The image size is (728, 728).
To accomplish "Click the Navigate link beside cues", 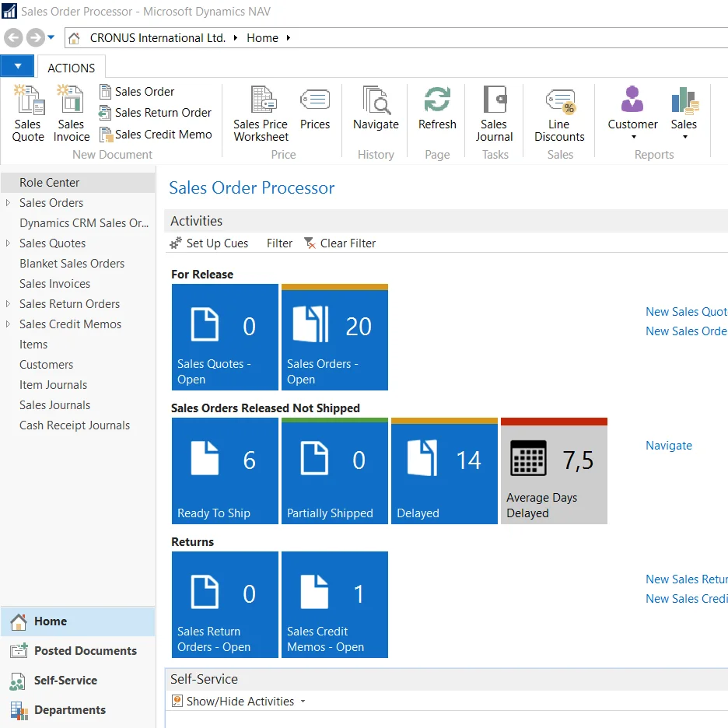I will [669, 445].
